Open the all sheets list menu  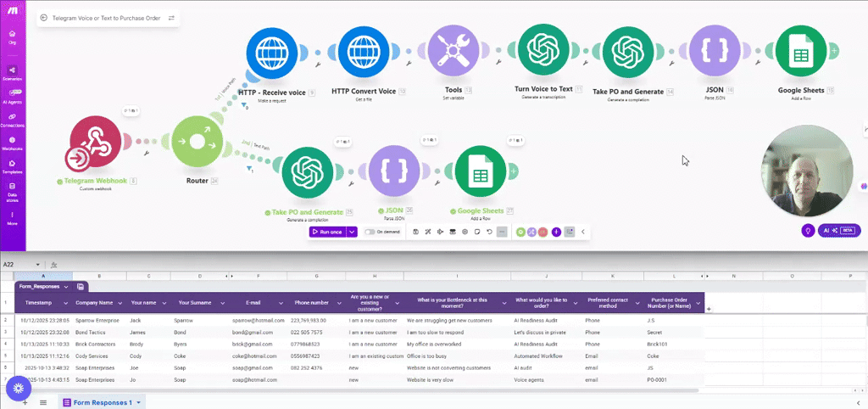[x=43, y=402]
